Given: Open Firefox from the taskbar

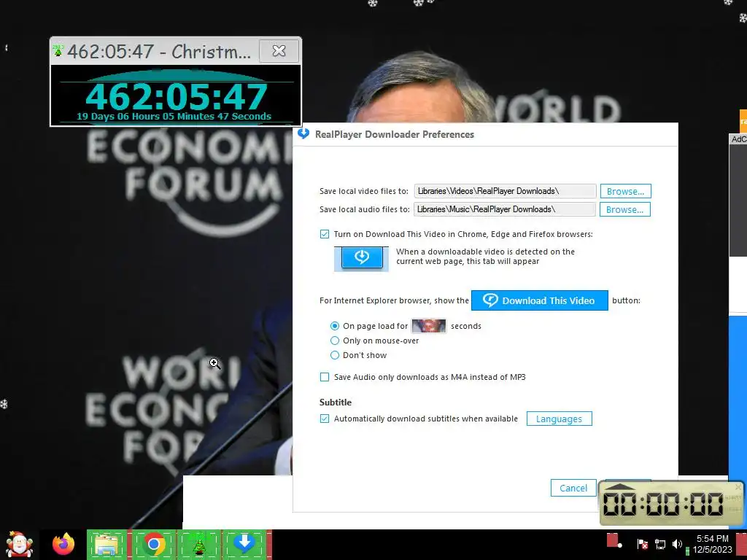Looking at the screenshot, I should point(63,544).
